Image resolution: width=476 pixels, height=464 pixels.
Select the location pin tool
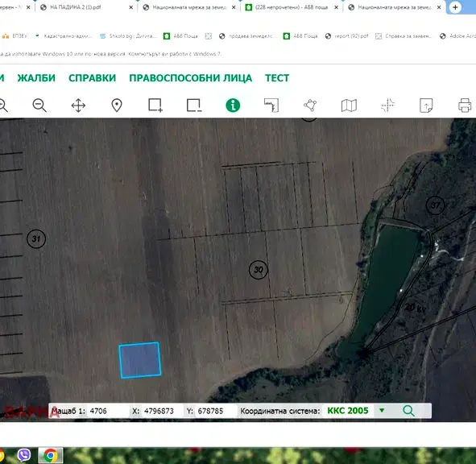pyautogui.click(x=117, y=106)
